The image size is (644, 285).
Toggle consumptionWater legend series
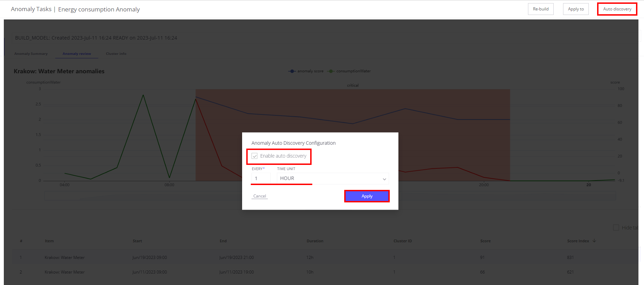[x=349, y=71]
